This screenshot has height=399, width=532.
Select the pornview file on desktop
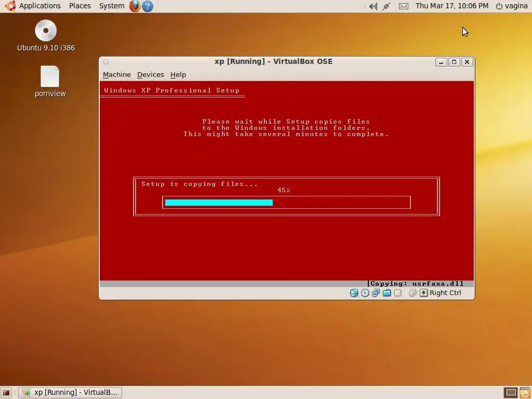click(x=50, y=82)
